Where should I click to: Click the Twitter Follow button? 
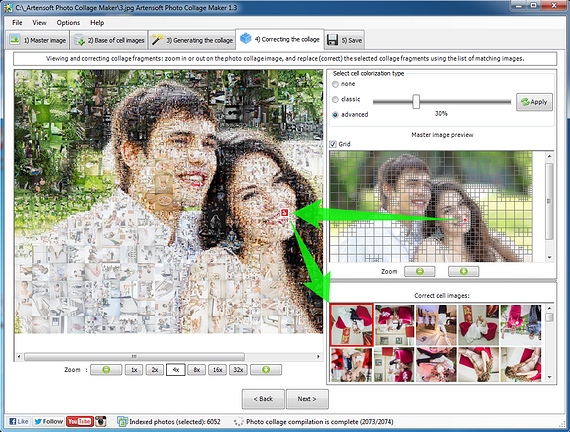pos(48,421)
